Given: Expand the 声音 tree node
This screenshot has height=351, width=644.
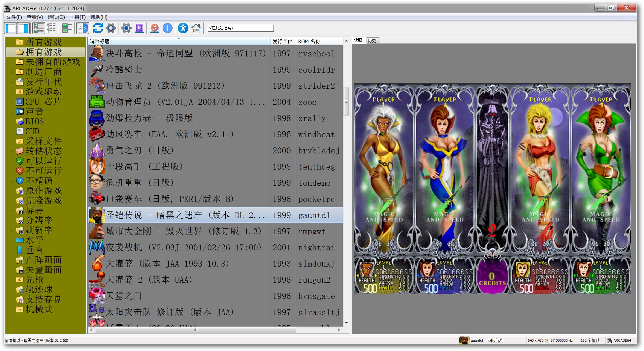Looking at the screenshot, I should pos(11,112).
